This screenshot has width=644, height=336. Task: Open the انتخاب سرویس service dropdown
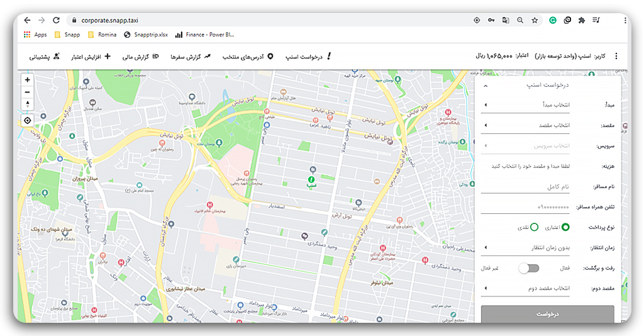click(525, 146)
